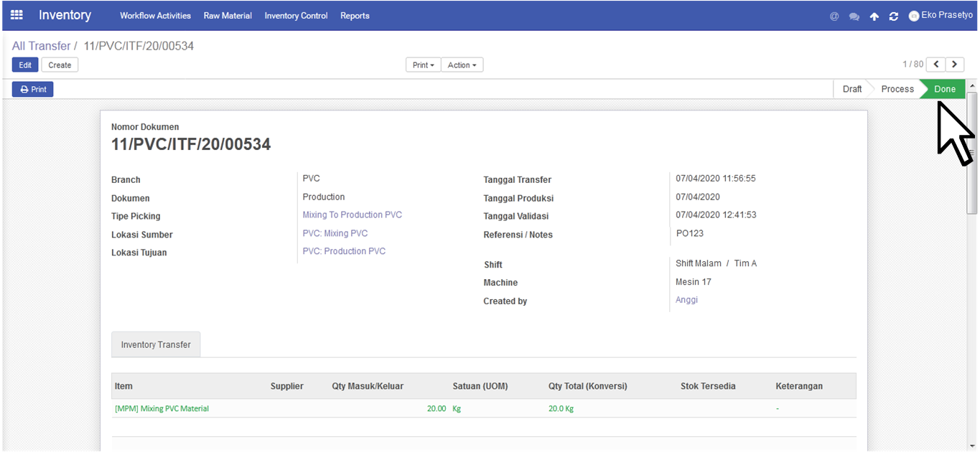Open the Inventory Control menu
The width and height of the screenshot is (980, 452).
pos(296,16)
